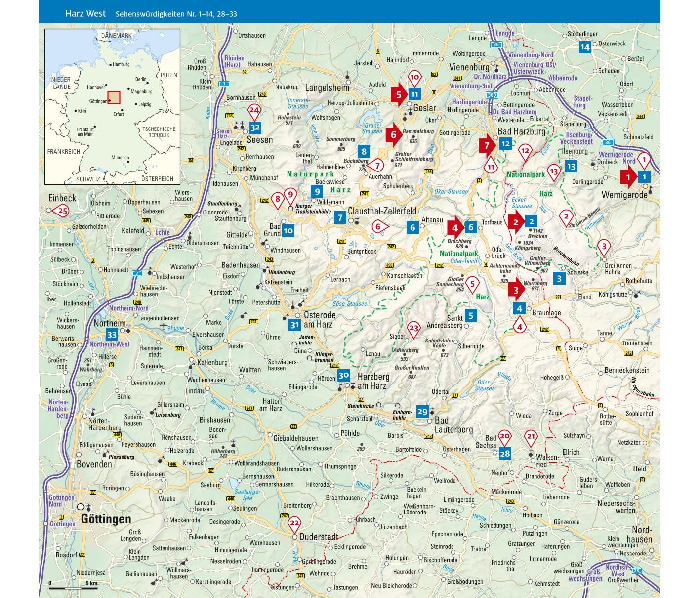Click the Göttingen city label
The height and width of the screenshot is (598, 700).
coord(106,519)
